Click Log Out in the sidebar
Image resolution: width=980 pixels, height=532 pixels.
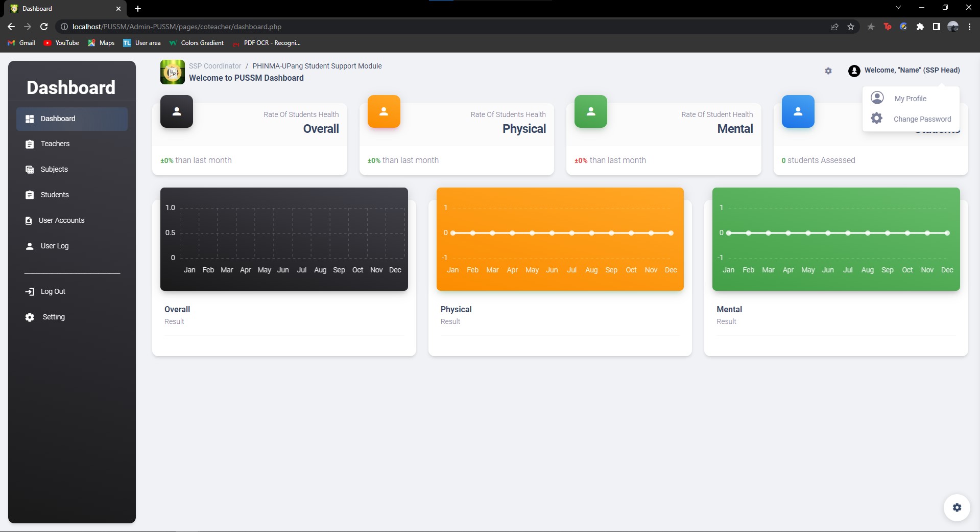(x=53, y=291)
